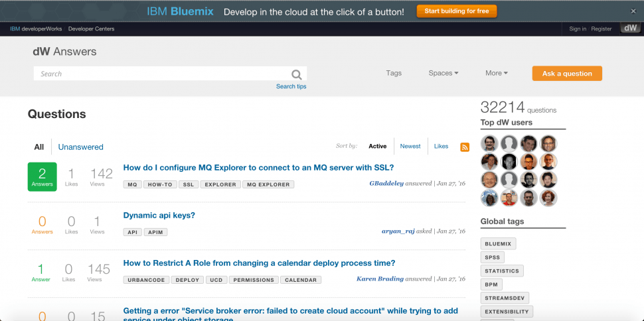Click the HOW-TO tag

[x=160, y=185]
